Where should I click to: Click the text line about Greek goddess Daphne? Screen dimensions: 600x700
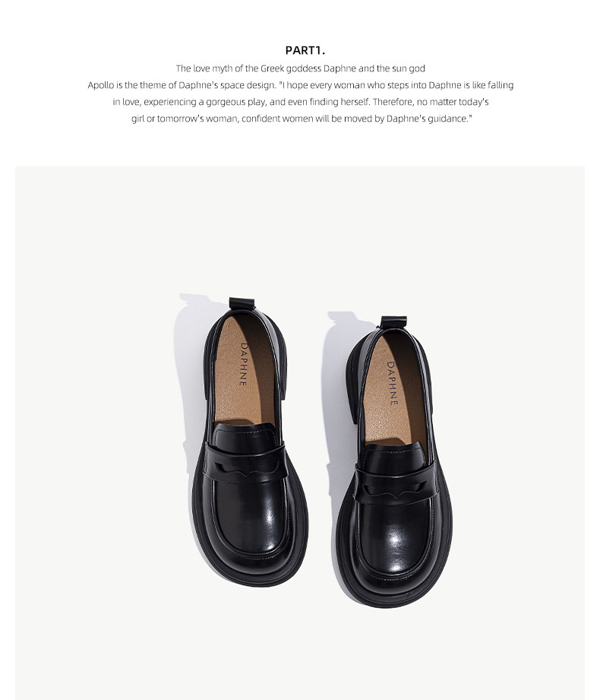300,68
